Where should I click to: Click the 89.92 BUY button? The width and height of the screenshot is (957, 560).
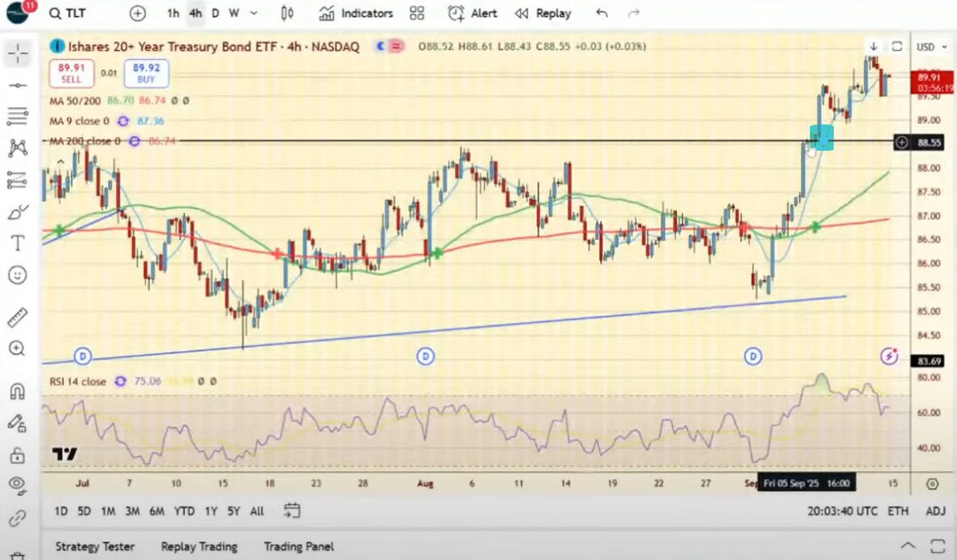click(x=147, y=73)
